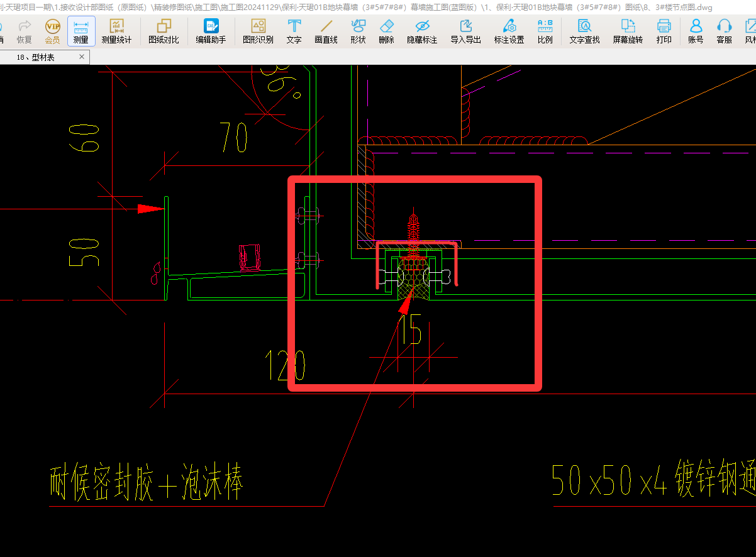The height and width of the screenshot is (557, 756).
Task: Open the 图纸对比 drawing compare tool
Action: (x=164, y=31)
